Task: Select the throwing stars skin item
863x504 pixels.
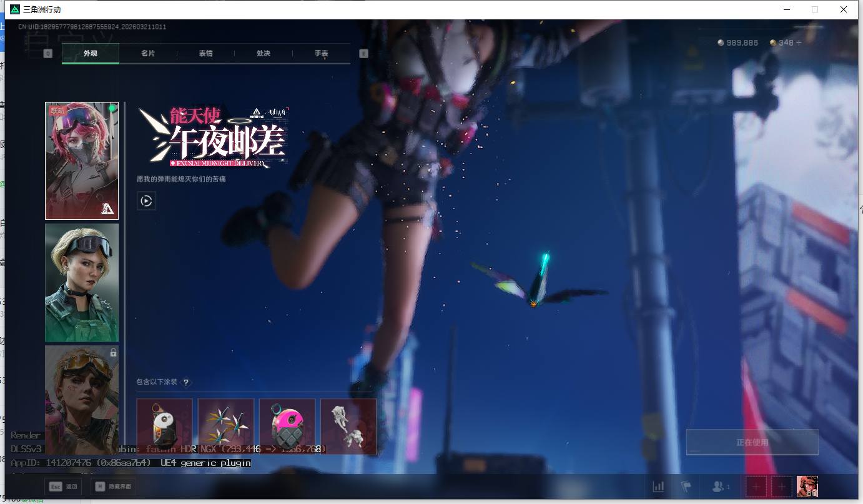Action: [x=226, y=427]
